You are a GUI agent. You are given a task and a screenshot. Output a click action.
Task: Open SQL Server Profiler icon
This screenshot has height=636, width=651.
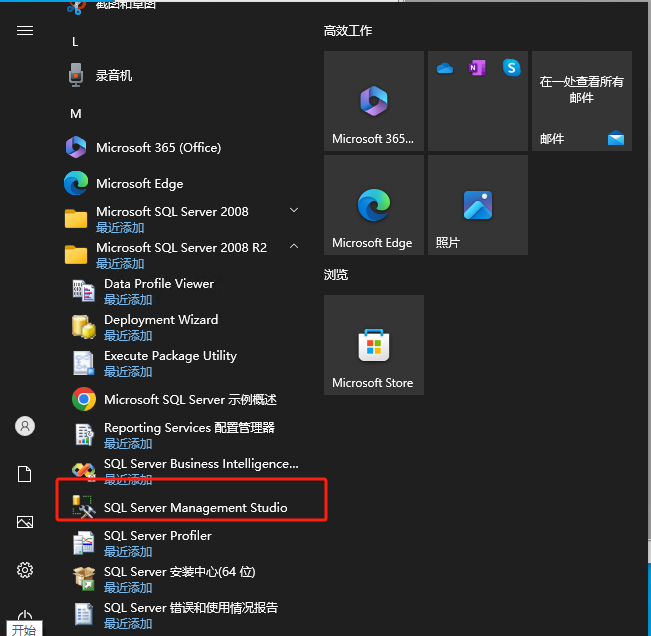pyautogui.click(x=83, y=543)
